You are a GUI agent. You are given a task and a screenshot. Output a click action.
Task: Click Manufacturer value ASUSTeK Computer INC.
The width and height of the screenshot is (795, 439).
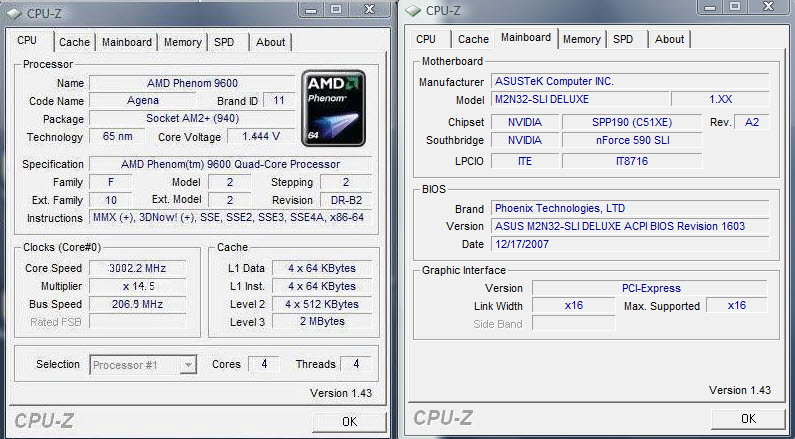(x=630, y=81)
